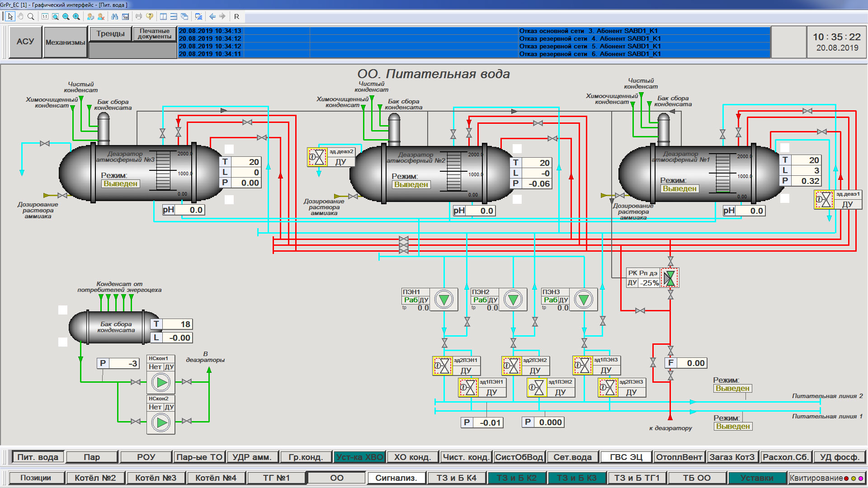Select the hand pan tool

(x=20, y=17)
